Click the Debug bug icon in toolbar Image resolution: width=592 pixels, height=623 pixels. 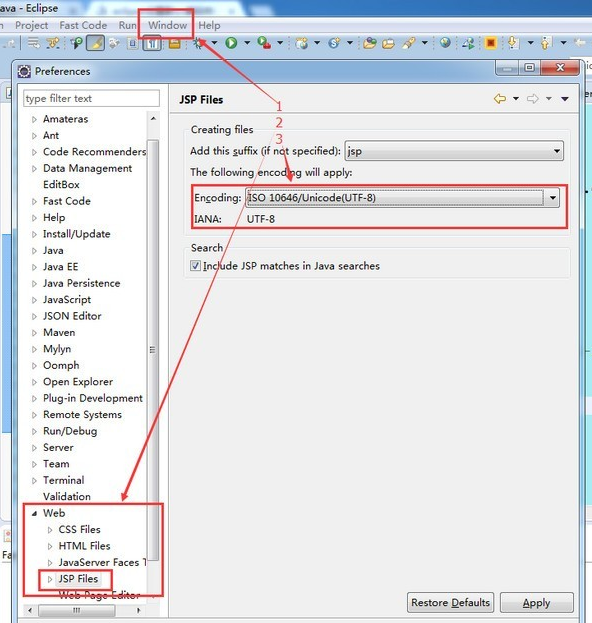pyautogui.click(x=198, y=43)
